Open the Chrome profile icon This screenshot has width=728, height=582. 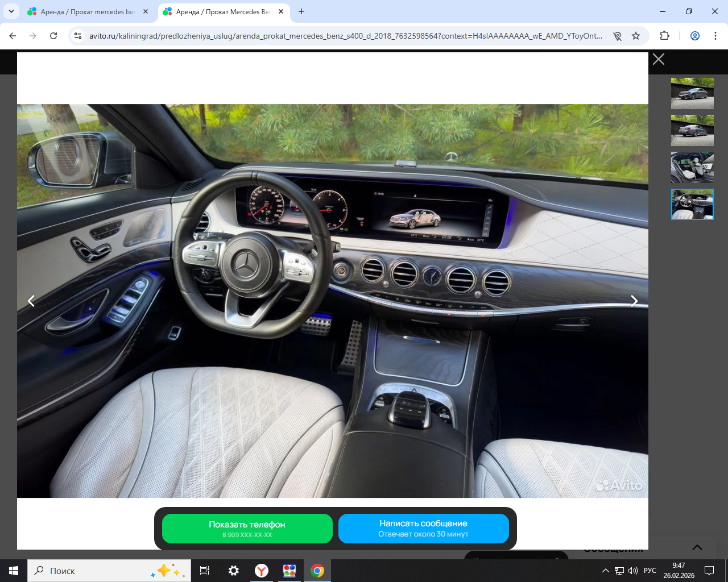(694, 36)
